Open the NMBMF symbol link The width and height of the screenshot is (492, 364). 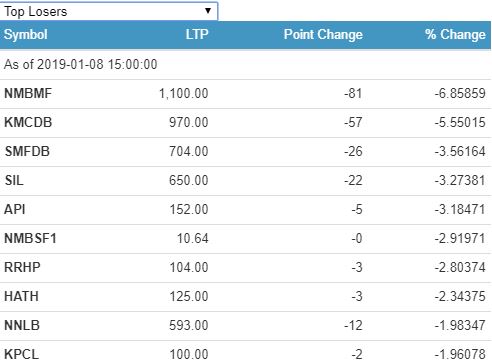pos(28,93)
